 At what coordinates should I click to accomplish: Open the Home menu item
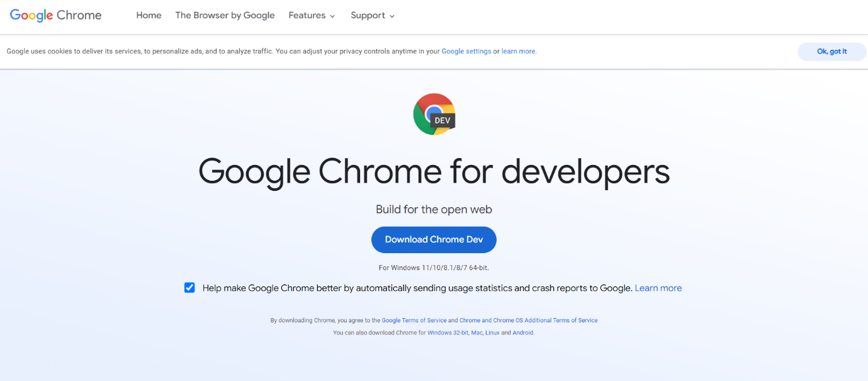(x=149, y=15)
